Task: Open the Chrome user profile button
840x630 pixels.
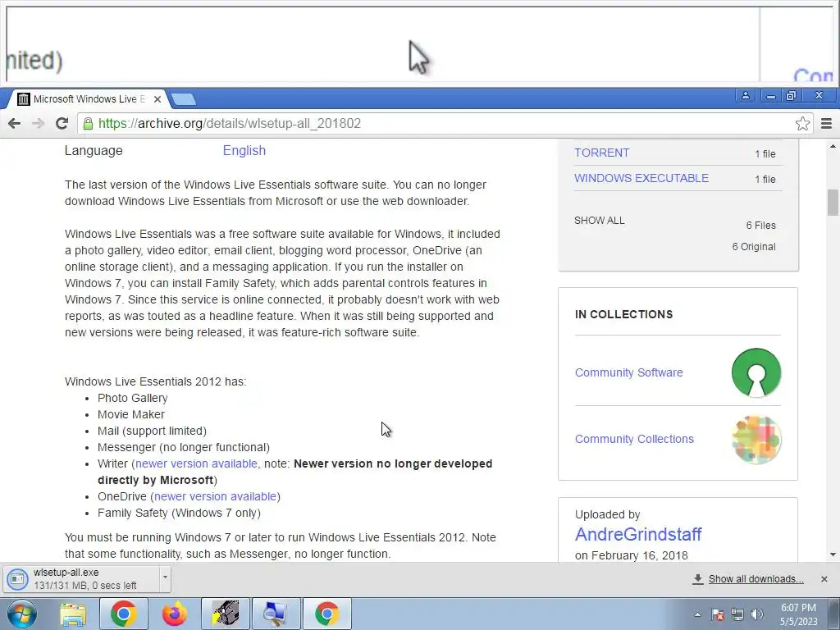Action: coord(745,96)
